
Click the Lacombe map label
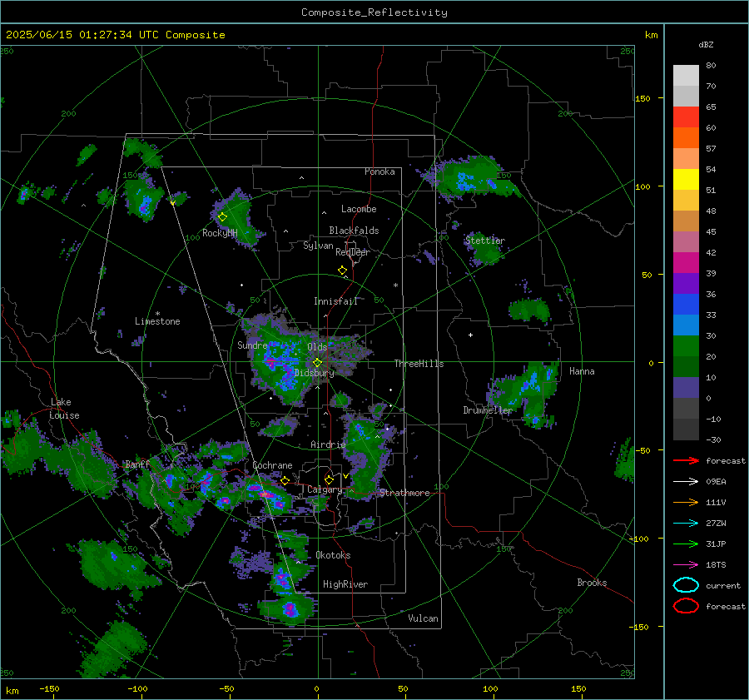[359, 209]
